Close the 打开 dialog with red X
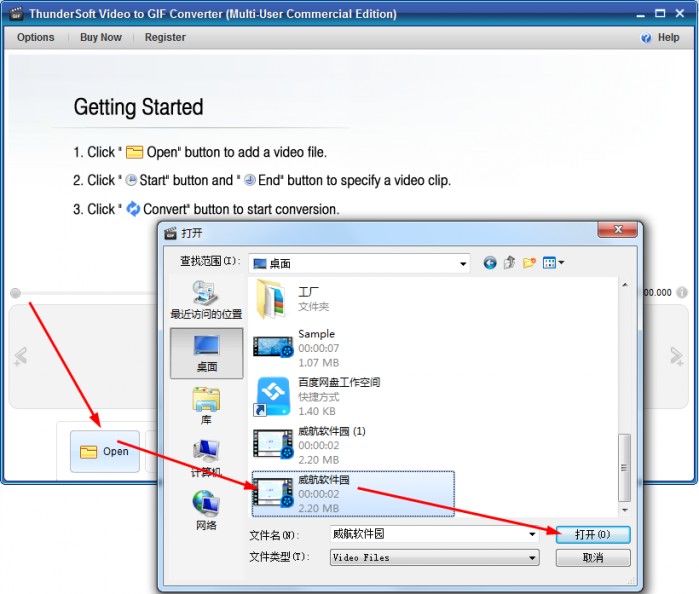The width and height of the screenshot is (699, 594). tap(617, 229)
